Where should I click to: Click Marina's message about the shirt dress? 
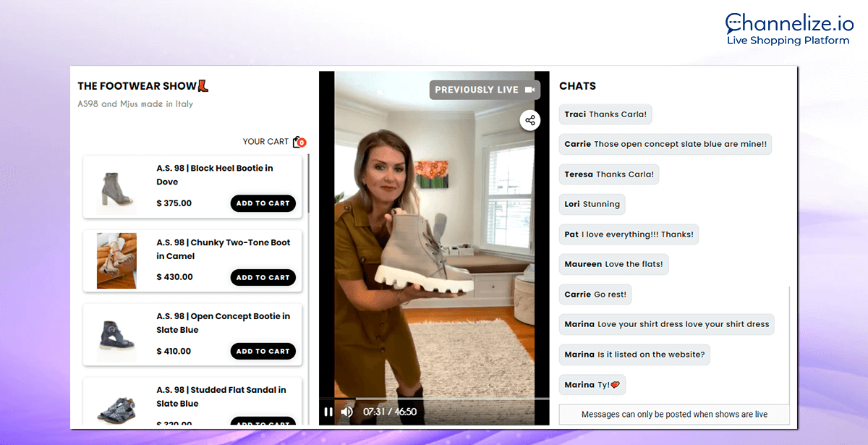point(667,324)
